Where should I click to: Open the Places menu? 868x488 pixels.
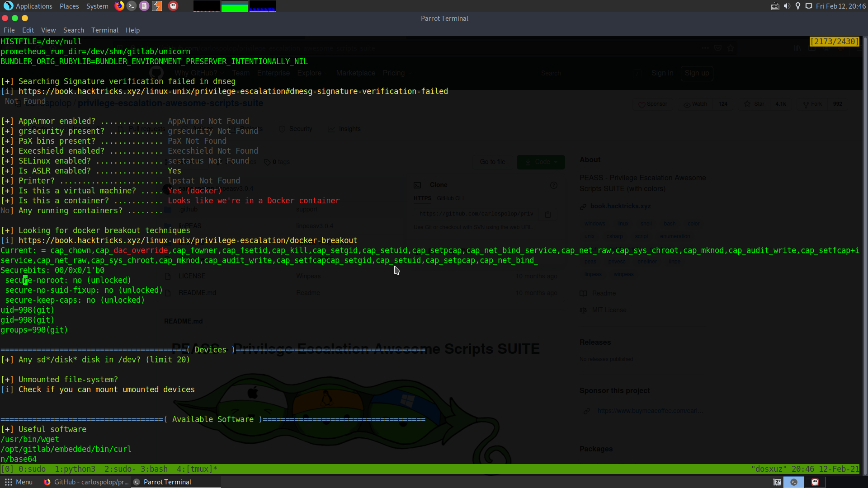(69, 6)
